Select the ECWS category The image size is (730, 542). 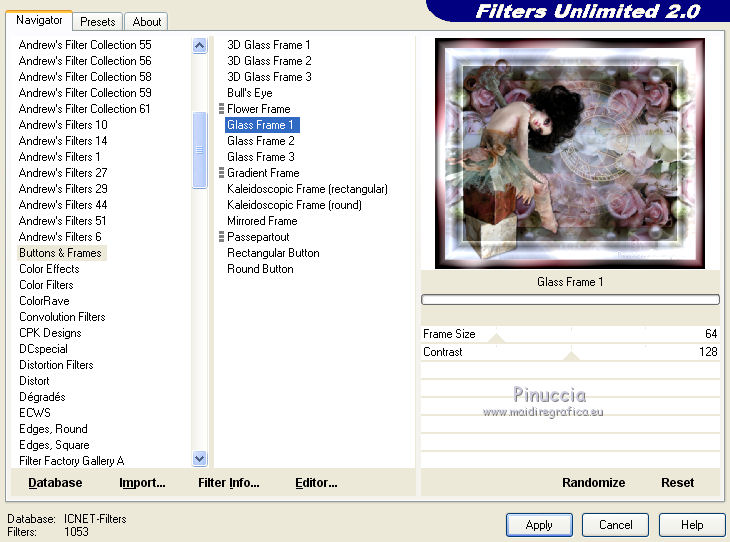(35, 413)
